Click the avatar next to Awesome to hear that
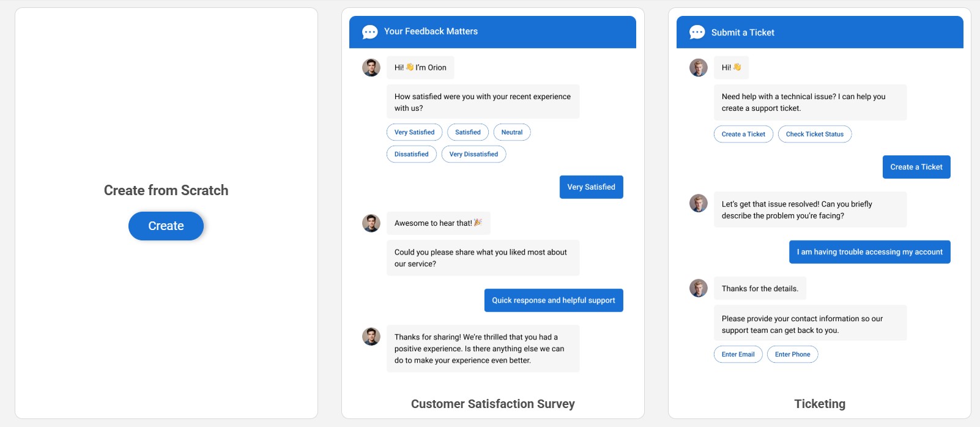This screenshot has width=980, height=427. (371, 223)
